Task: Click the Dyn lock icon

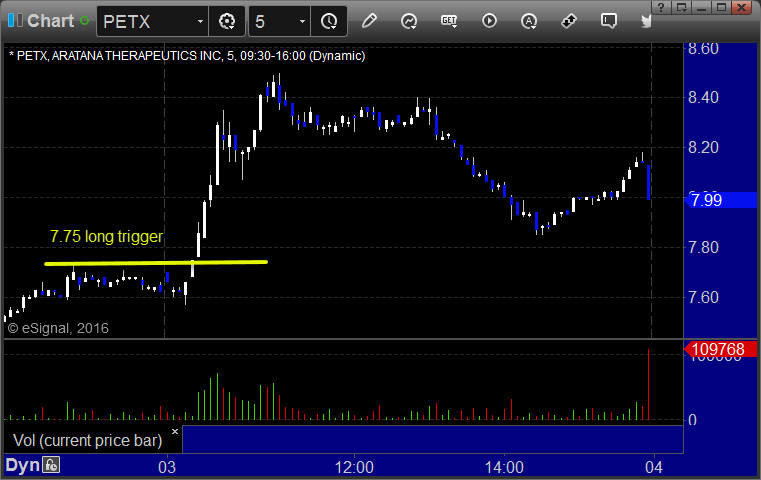Action: coord(51,465)
